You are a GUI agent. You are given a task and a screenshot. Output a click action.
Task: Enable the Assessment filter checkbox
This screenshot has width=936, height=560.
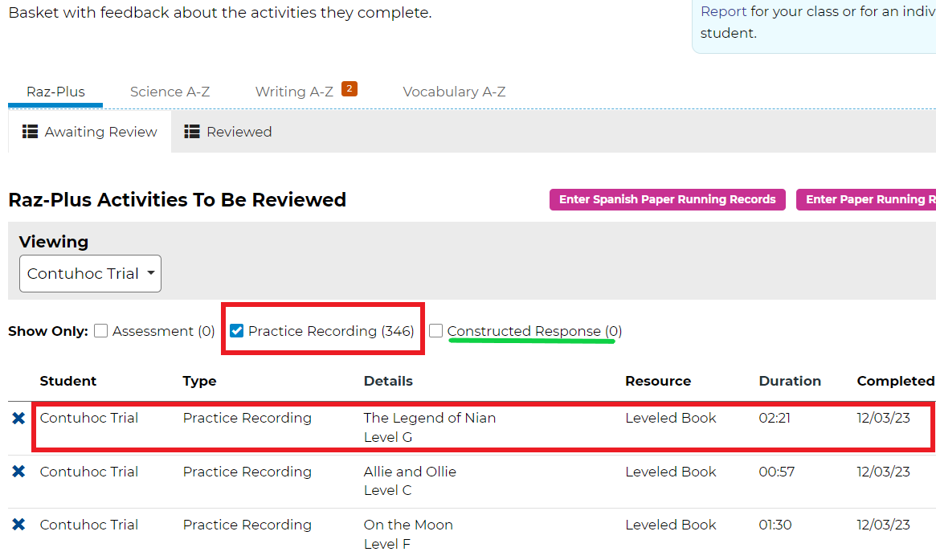pos(101,331)
